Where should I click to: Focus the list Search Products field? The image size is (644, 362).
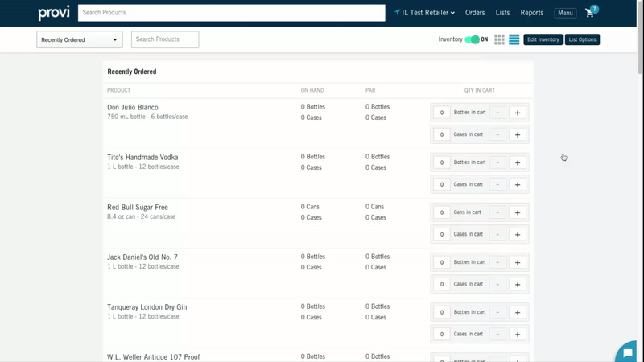pos(165,39)
